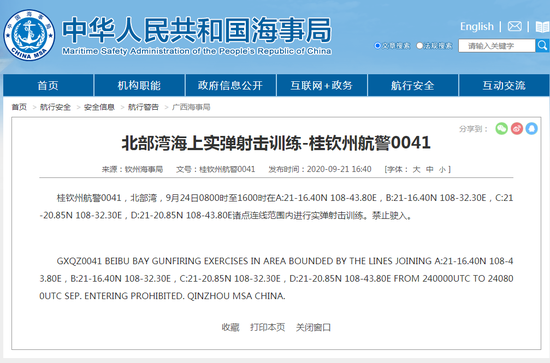Set font size to 中
The height and width of the screenshot is (363, 550).
coord(430,169)
